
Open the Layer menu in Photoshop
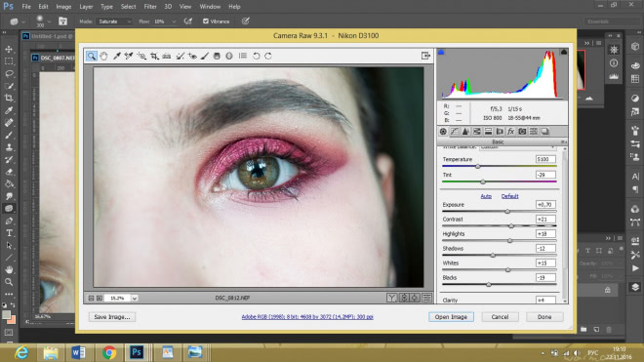[x=86, y=7]
